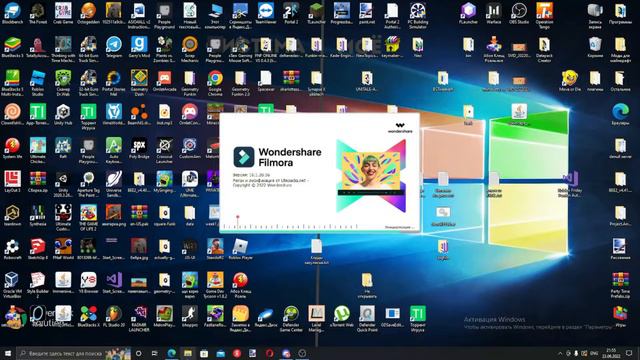Select the Google Chrome desktop icon
640x360 pixels.
[x=215, y=82]
